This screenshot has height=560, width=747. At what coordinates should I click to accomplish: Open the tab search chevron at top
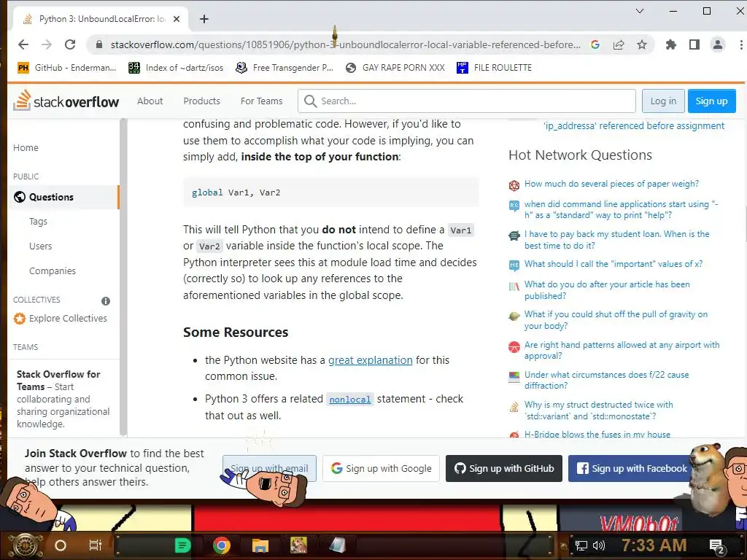coord(640,11)
